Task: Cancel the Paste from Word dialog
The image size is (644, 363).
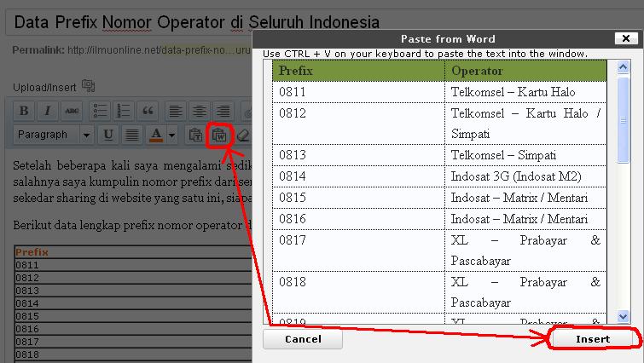Action: click(303, 338)
